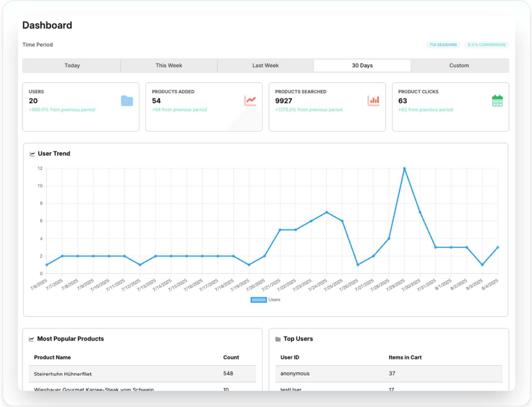Screen dimensions: 532x407
Task: Click the +54 from previous period text
Action: coord(179,110)
